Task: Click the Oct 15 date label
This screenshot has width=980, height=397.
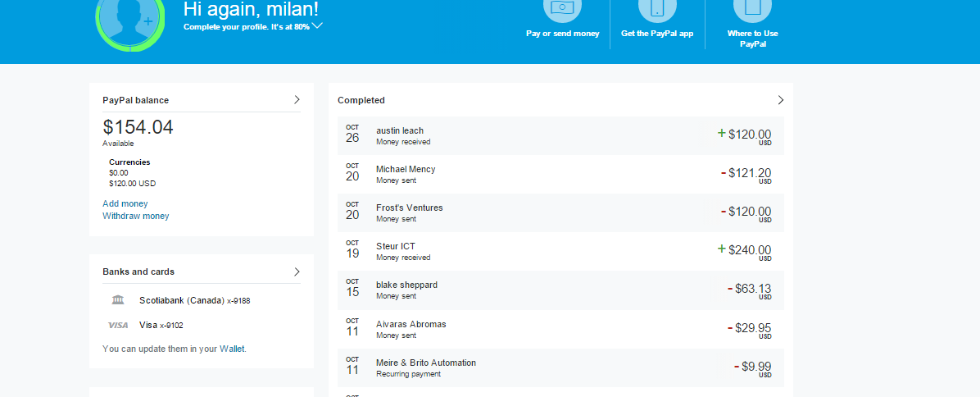Action: [x=352, y=289]
